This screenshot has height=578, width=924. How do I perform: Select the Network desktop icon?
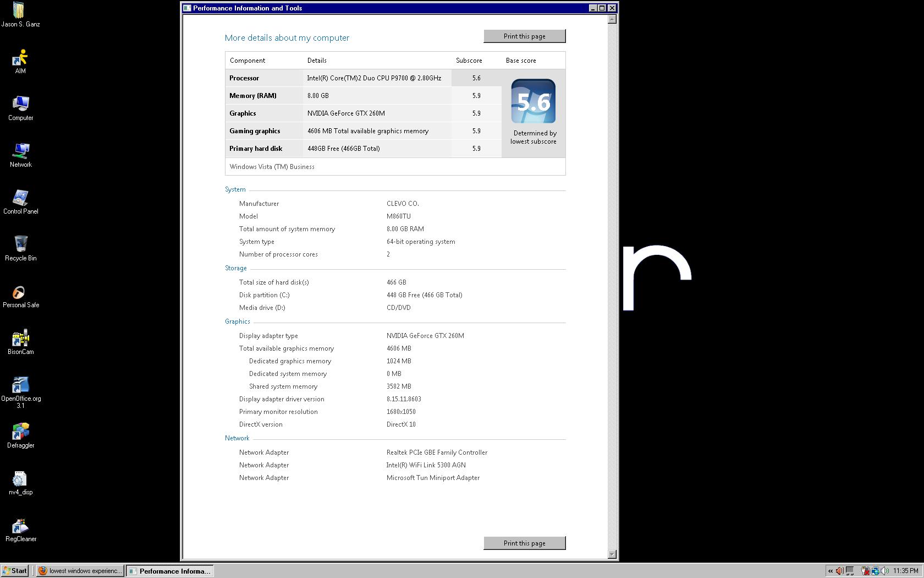pyautogui.click(x=20, y=155)
